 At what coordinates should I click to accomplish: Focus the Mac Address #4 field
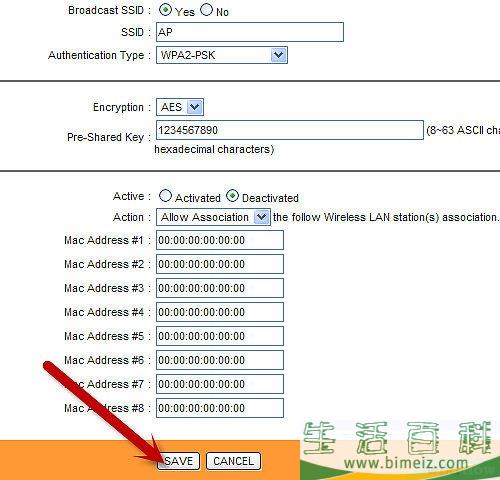[220, 312]
